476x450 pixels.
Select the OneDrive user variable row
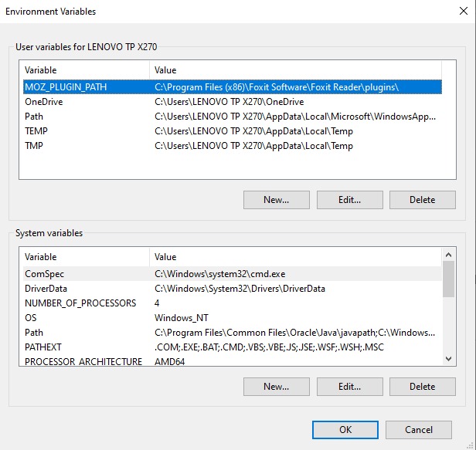click(44, 102)
